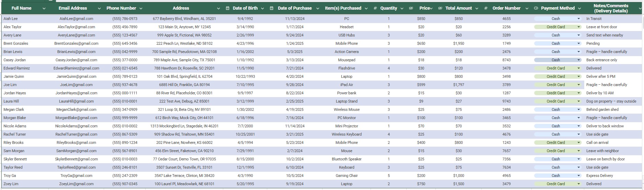644x190 pixels.
Task: Click the dropdown chip icon beside Payment Method
Action: [536, 8]
